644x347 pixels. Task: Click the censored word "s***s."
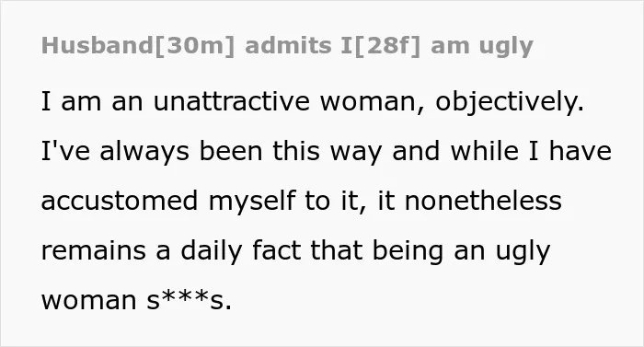(190, 300)
